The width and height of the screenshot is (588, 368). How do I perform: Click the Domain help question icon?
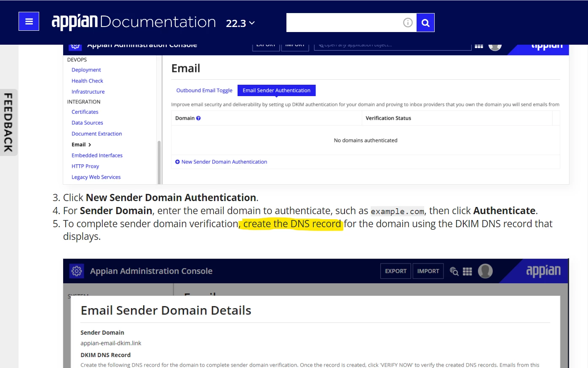198,118
